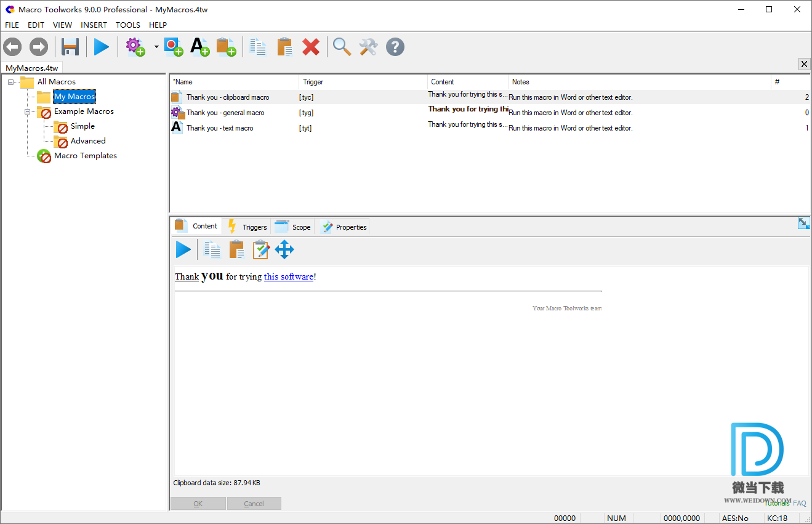Collapse the Example Macros tree node
The height and width of the screenshot is (524, 812).
tap(28, 111)
